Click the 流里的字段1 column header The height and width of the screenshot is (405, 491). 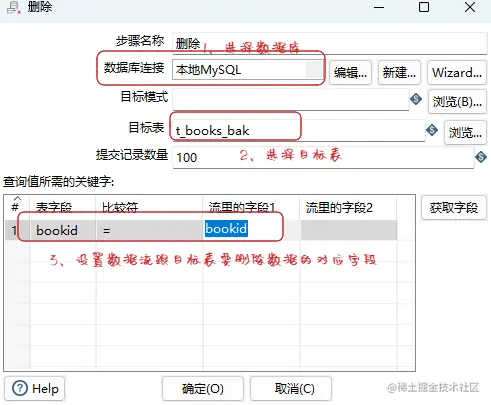(251, 208)
